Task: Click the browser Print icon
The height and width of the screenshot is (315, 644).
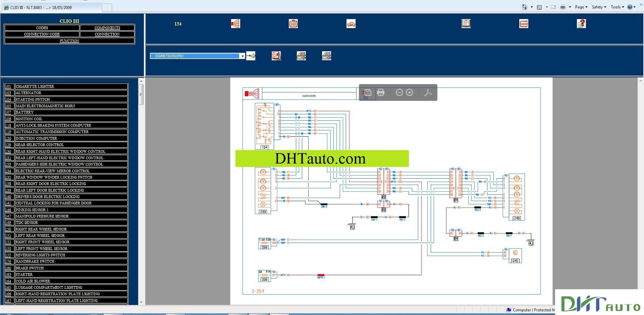Action: click(x=563, y=7)
